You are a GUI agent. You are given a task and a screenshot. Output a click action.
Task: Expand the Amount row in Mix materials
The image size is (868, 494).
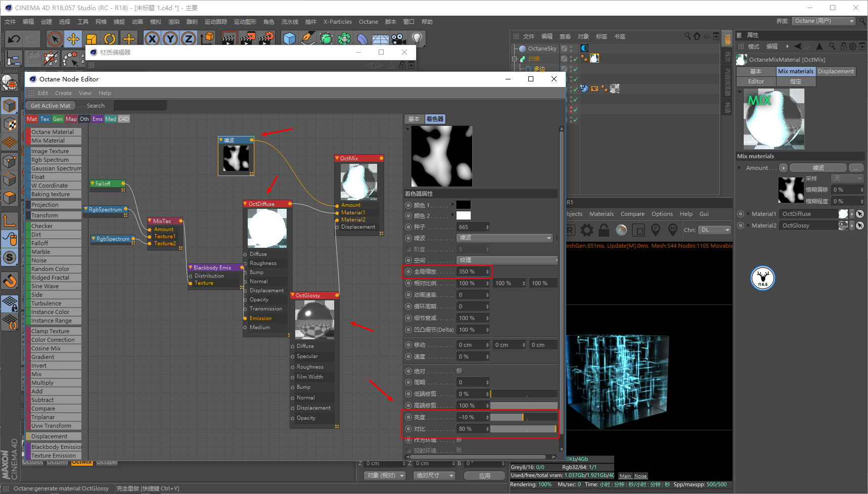click(740, 168)
